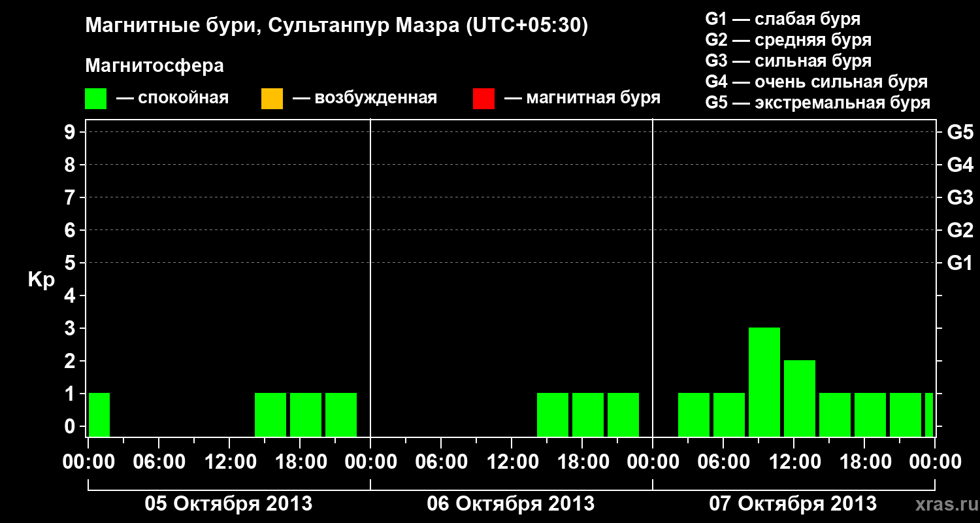The image size is (980, 523).
Task: Click the '— магнитная буря' legend text
Action: [x=582, y=99]
